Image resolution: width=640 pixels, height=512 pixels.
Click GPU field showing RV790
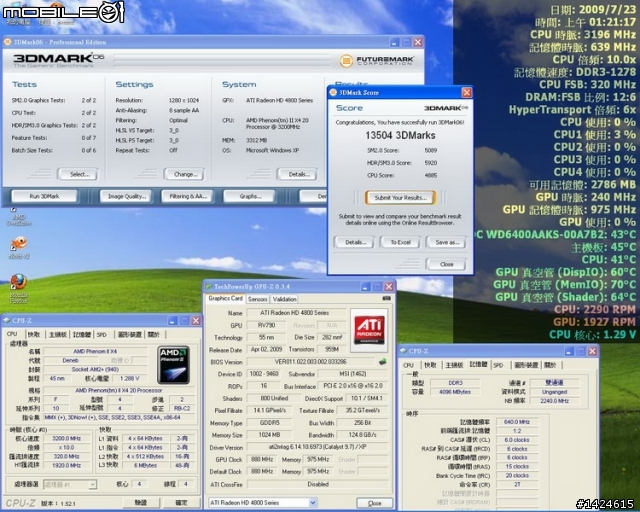(x=267, y=325)
